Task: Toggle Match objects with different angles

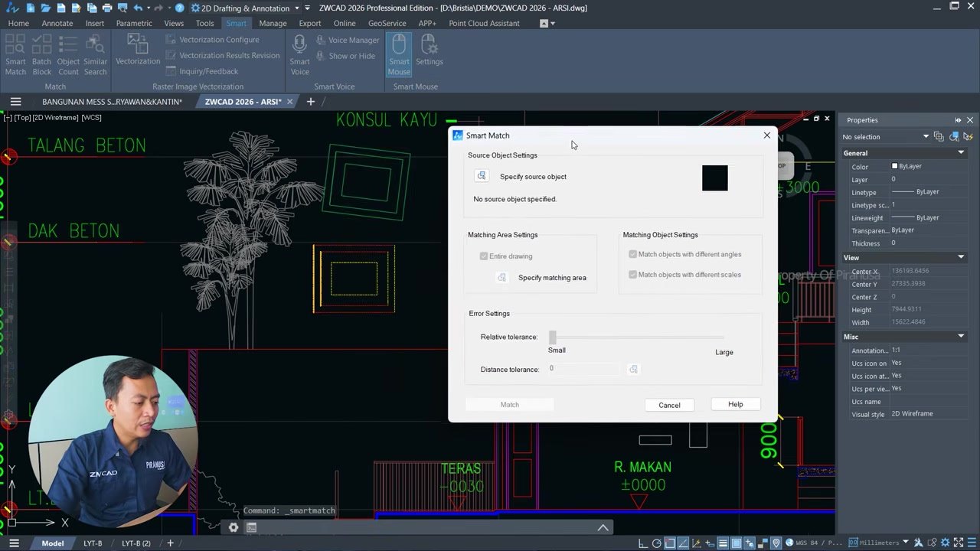Action: click(x=632, y=254)
